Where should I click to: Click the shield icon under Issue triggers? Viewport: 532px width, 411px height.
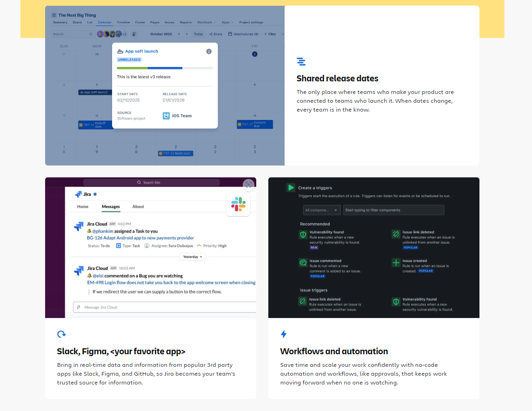pos(396,301)
